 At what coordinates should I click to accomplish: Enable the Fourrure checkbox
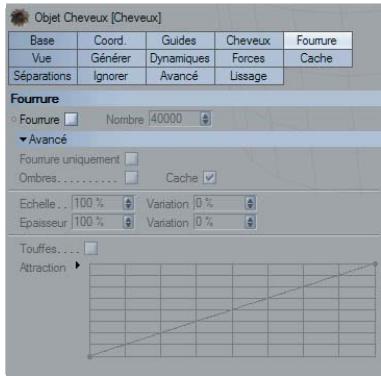[x=71, y=119]
